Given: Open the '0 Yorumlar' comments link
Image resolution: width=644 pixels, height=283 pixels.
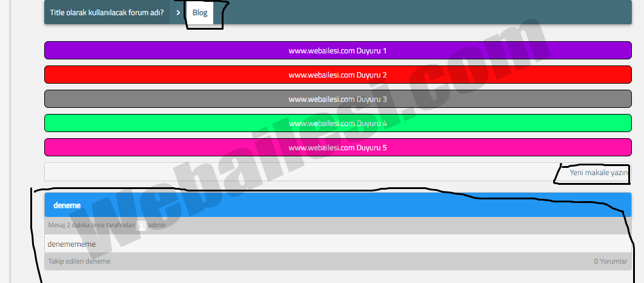Looking at the screenshot, I should pos(610,261).
